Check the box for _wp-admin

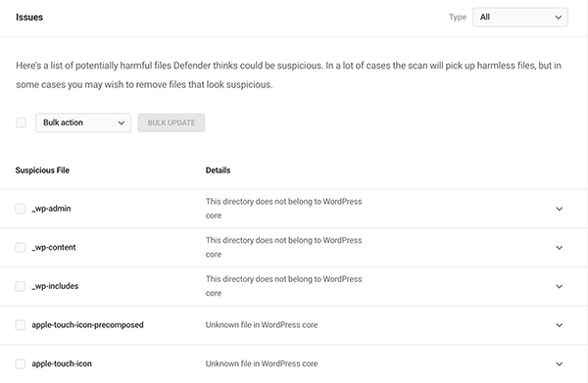click(x=21, y=209)
